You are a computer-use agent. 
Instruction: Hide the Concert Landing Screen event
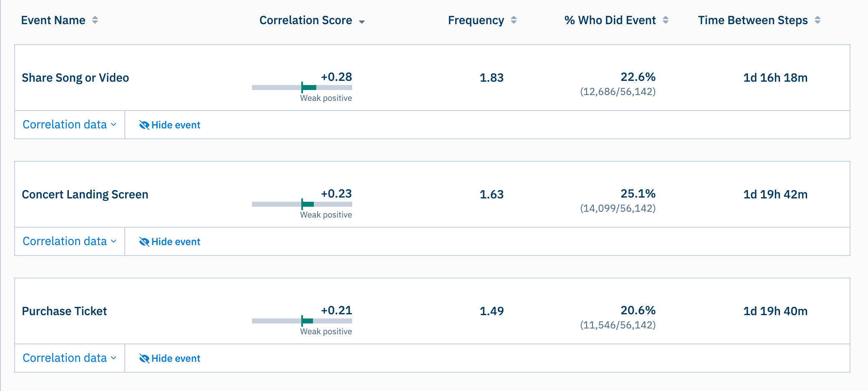(x=176, y=241)
